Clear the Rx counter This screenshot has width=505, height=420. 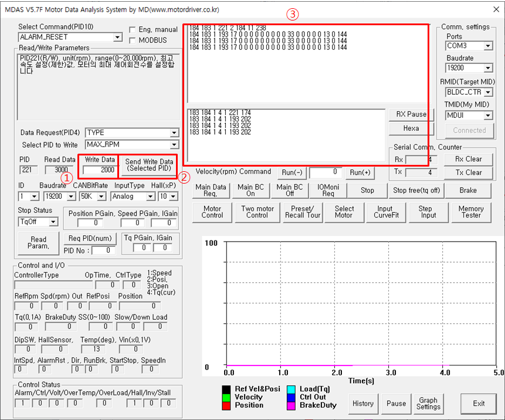[468, 159]
